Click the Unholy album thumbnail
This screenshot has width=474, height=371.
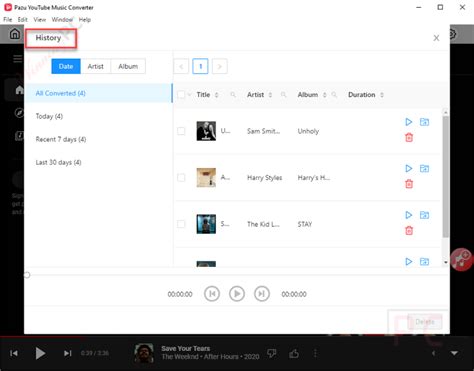point(206,131)
